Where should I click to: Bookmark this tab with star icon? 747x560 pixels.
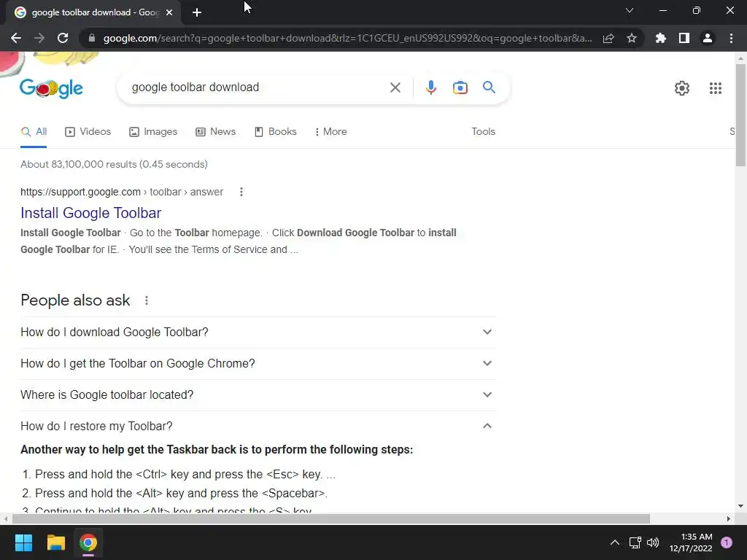(632, 38)
